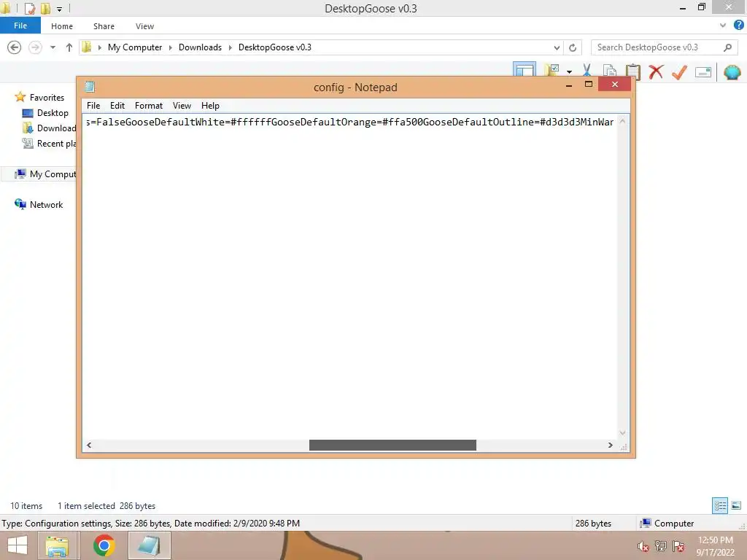The height and width of the screenshot is (560, 747).
Task: Open dropdown arrow beside folder options icon
Action: 569,72
